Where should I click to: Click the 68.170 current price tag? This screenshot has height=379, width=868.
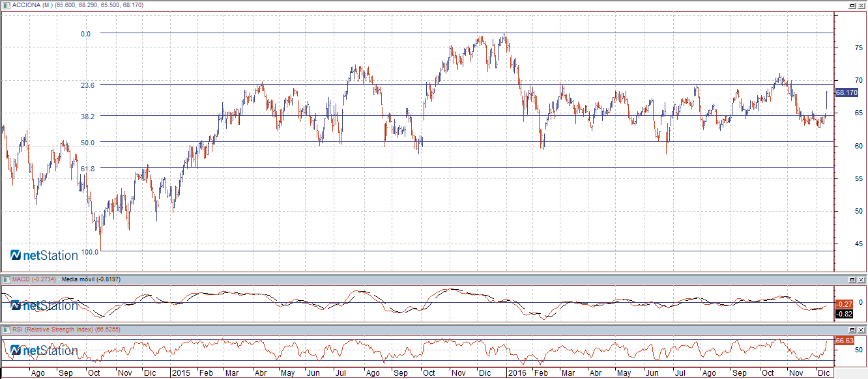click(x=846, y=92)
